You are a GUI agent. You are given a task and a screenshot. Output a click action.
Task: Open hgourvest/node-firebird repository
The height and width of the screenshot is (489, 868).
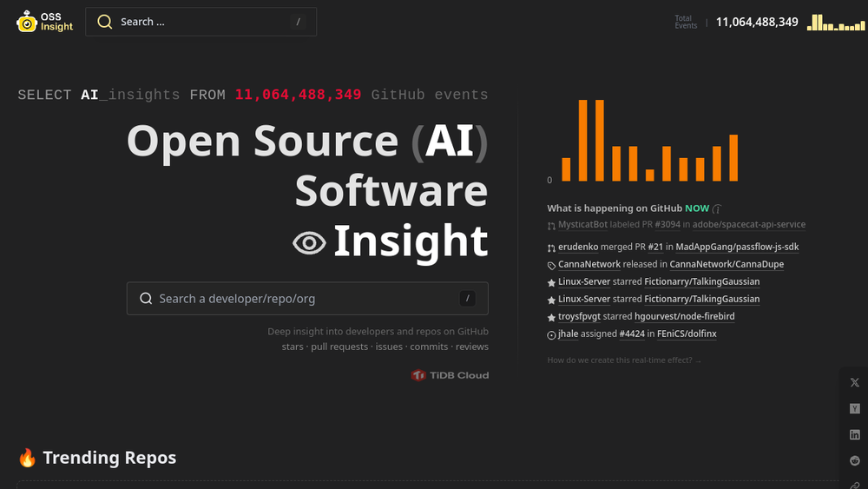pyautogui.click(x=684, y=316)
